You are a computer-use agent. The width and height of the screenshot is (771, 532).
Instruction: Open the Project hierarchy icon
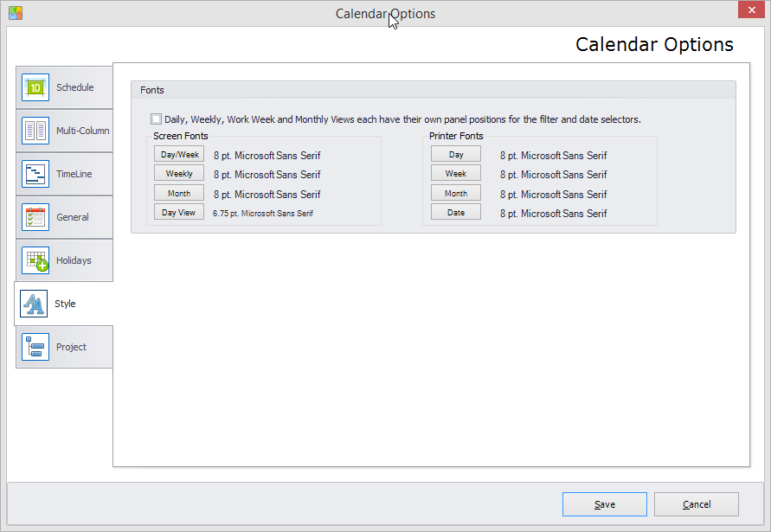(x=35, y=347)
